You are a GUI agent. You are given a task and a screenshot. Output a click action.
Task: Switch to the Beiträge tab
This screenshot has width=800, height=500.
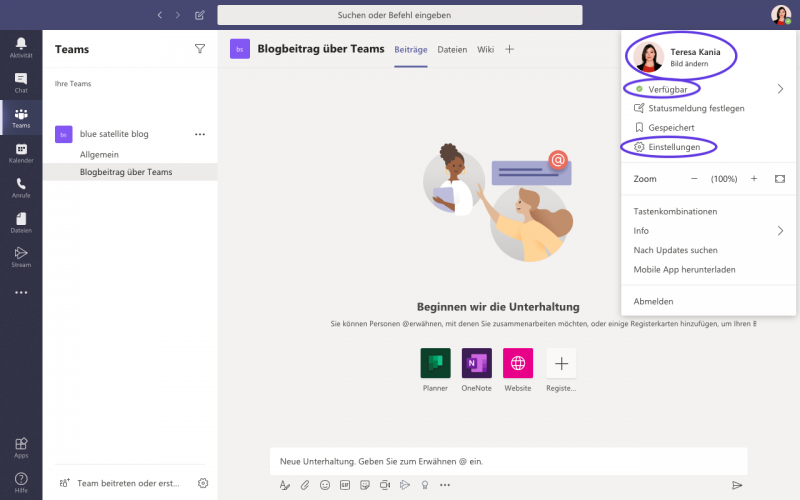coord(411,49)
